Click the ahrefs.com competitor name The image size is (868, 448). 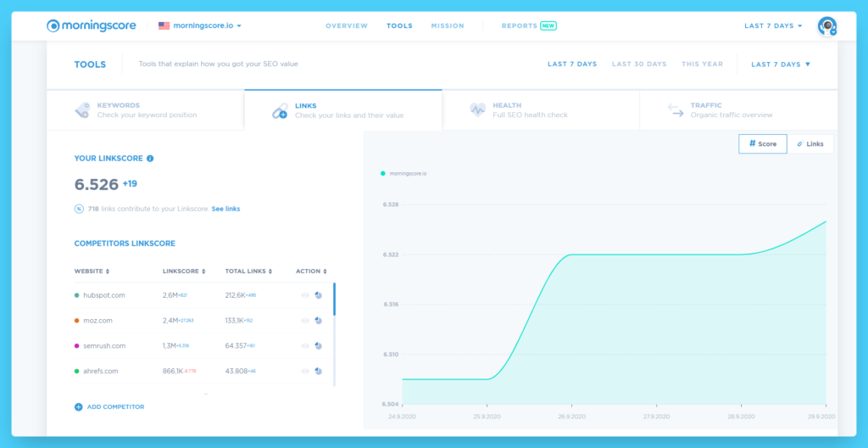pyautogui.click(x=101, y=371)
